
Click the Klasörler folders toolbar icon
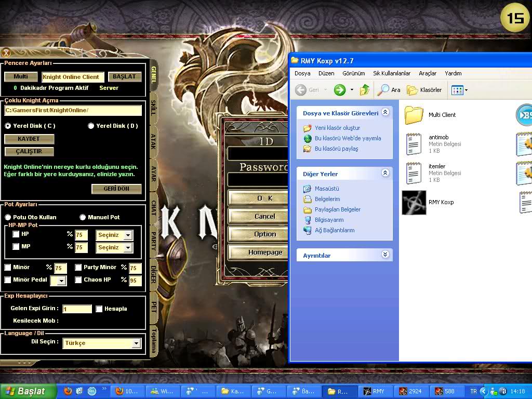point(412,90)
